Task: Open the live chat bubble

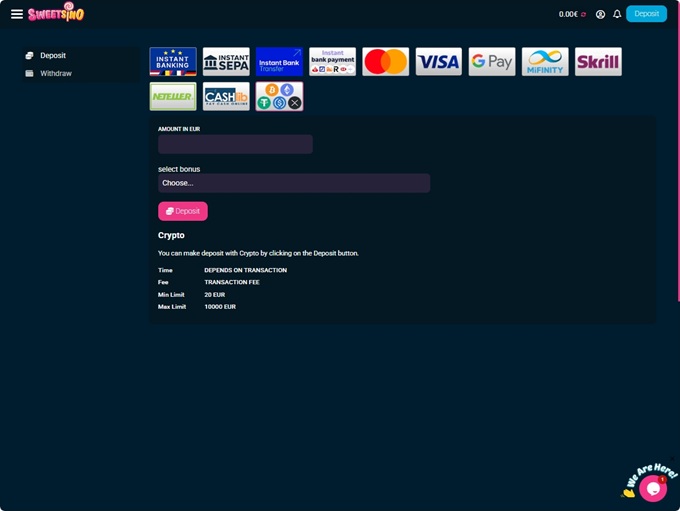Action: (653, 488)
